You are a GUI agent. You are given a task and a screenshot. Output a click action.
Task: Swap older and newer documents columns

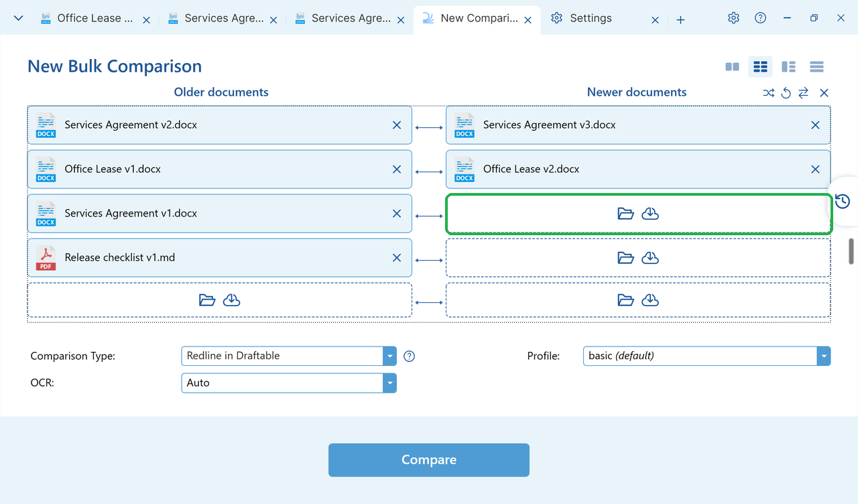tap(804, 93)
